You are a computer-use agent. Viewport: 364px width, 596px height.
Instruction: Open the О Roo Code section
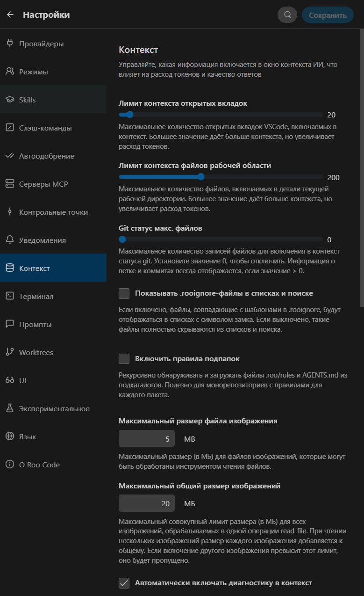(x=53, y=465)
